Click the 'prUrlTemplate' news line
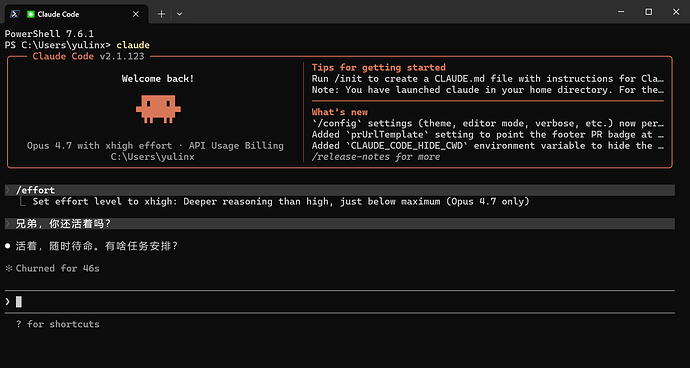The width and height of the screenshot is (690, 368). 488,134
